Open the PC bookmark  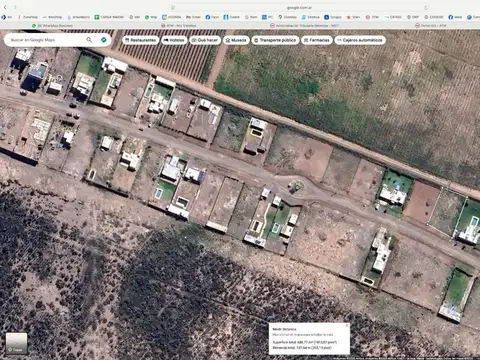pyautogui.click(x=267, y=17)
